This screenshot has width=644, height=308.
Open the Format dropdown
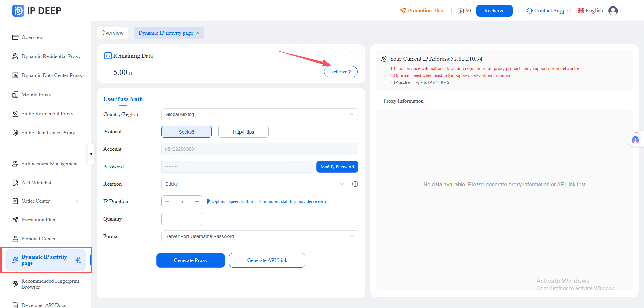[260, 236]
